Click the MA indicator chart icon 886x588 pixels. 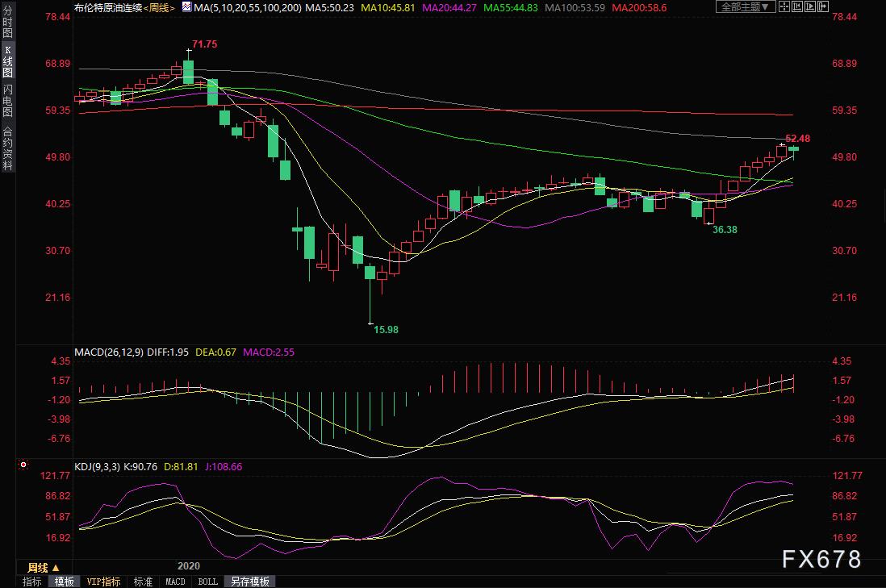point(186,7)
